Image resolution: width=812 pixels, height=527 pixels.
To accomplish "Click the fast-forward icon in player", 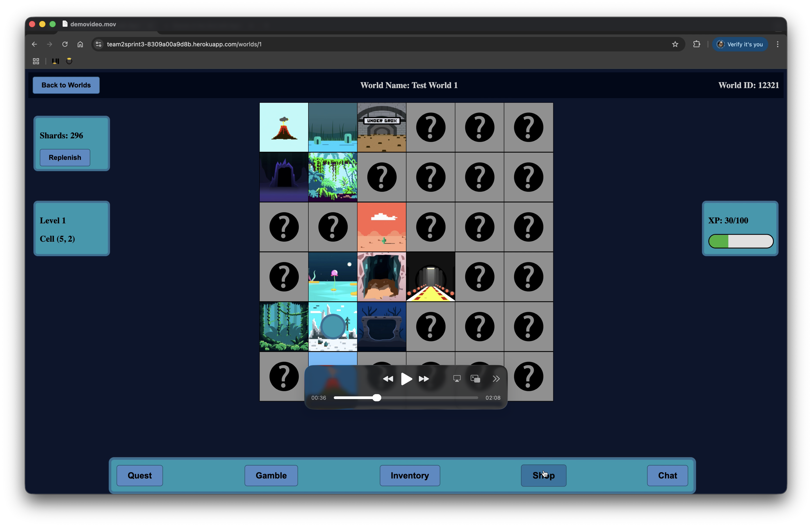I will click(x=424, y=379).
